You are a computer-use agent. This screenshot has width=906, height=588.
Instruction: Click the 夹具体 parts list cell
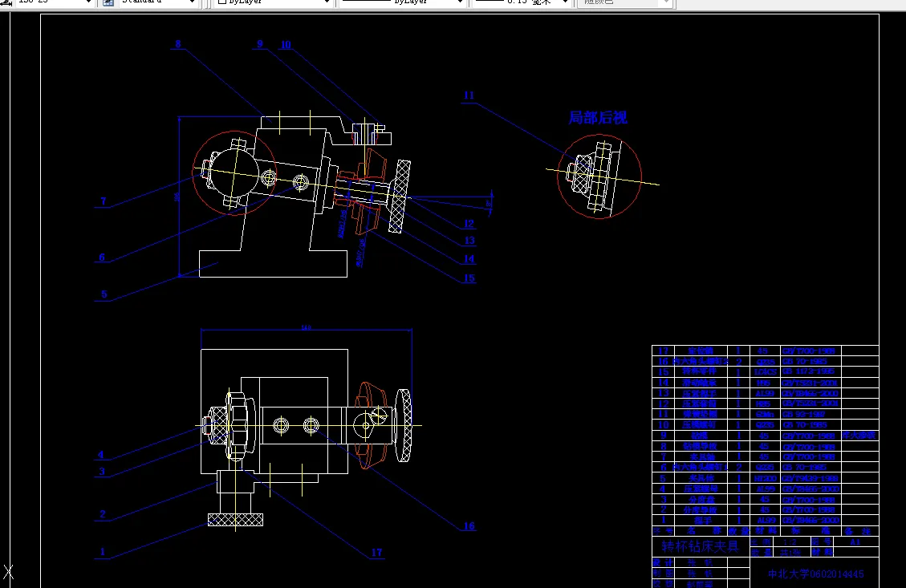pos(701,478)
